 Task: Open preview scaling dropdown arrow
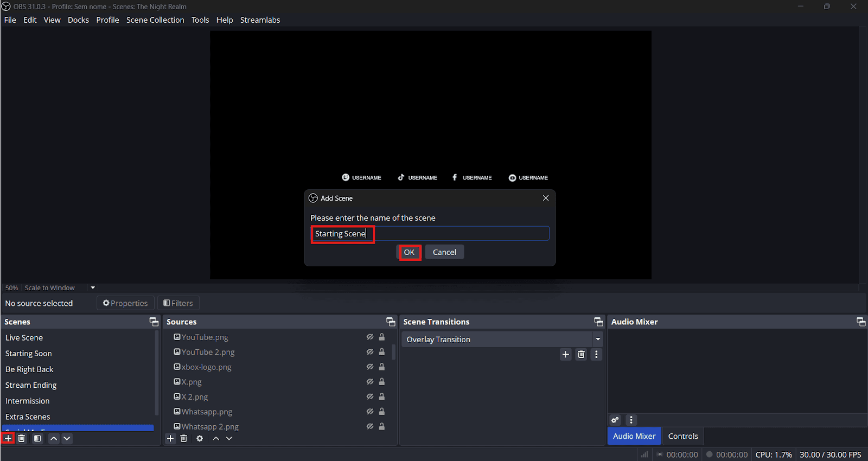pos(93,288)
